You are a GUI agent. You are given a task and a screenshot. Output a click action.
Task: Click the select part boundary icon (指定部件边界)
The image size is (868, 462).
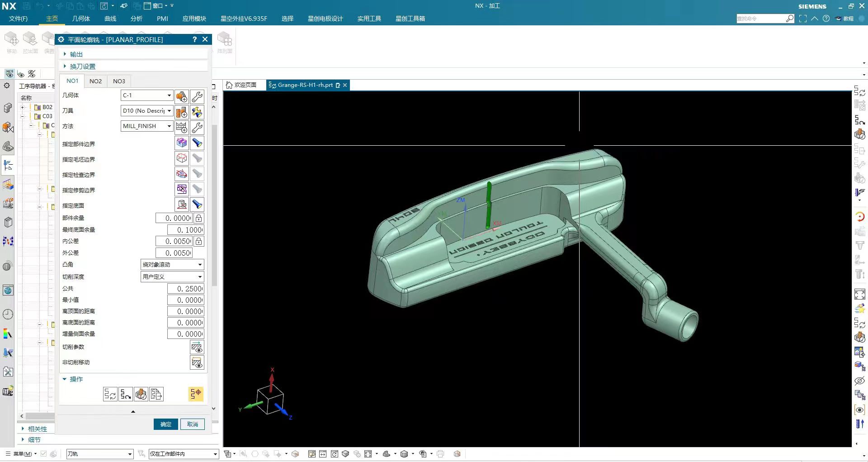click(x=182, y=143)
